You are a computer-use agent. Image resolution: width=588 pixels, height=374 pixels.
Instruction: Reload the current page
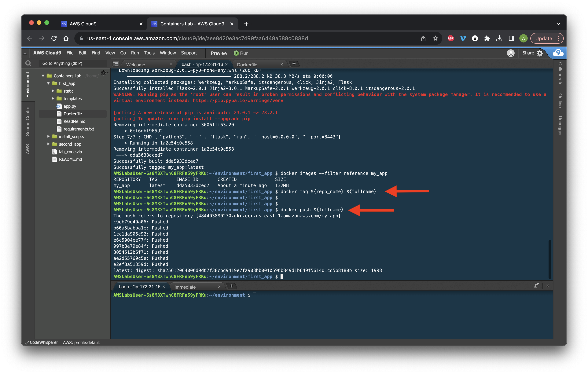[54, 38]
